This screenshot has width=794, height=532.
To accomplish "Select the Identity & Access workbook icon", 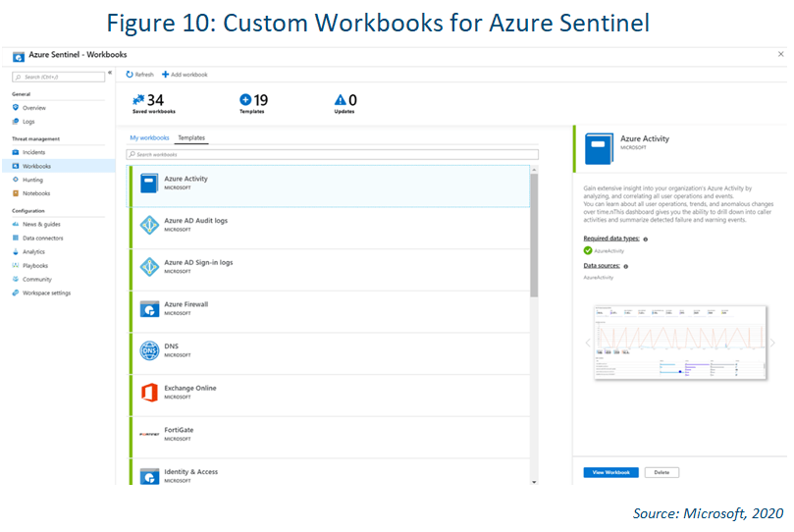I will (149, 476).
